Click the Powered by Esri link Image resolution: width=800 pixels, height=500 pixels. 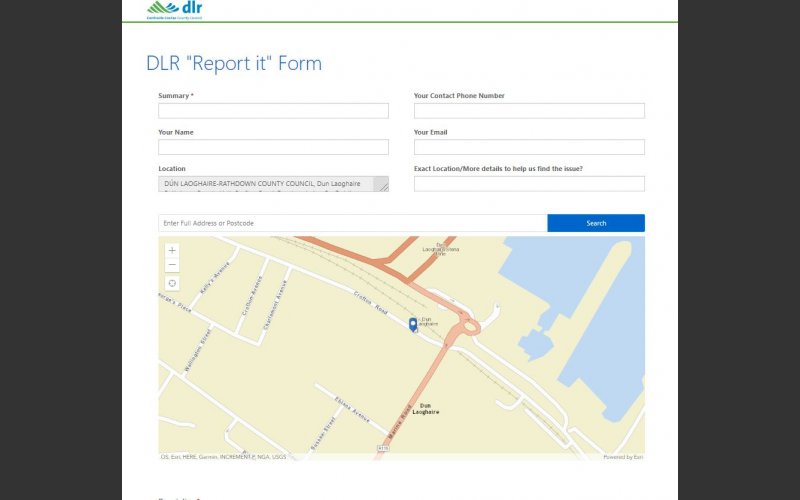coord(623,457)
